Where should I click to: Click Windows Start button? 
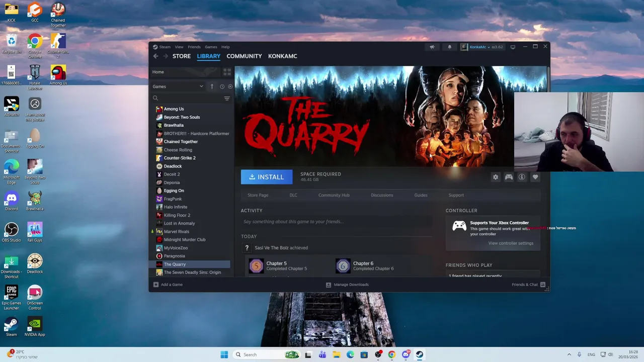[224, 354]
